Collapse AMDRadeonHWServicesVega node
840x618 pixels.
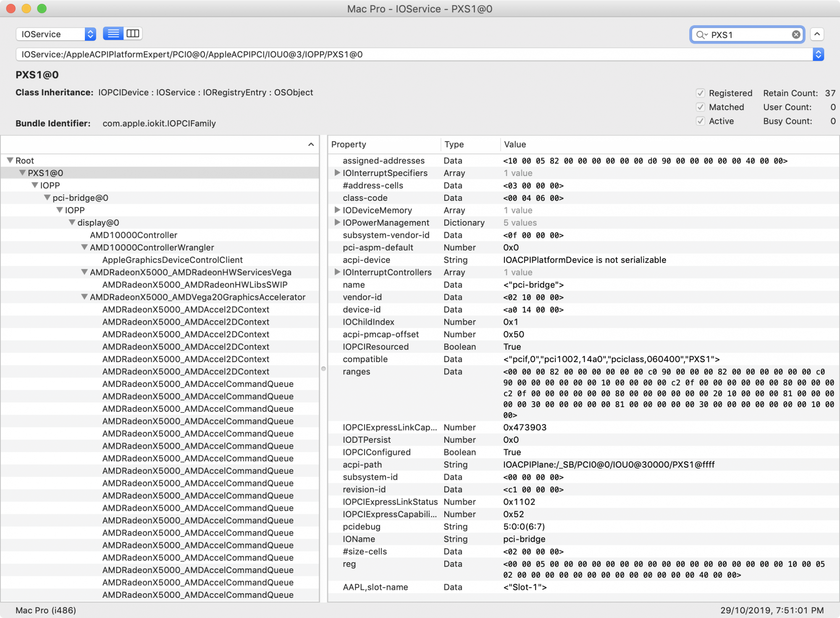pos(84,272)
